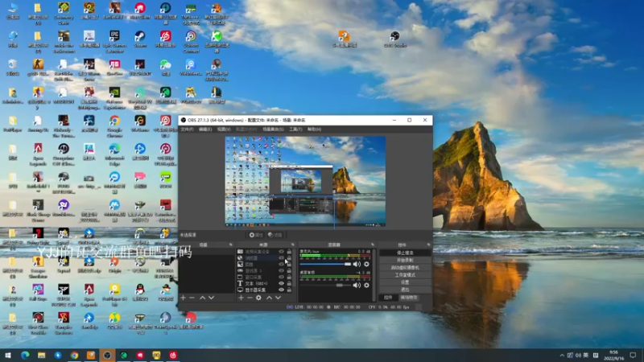Image resolution: width=644 pixels, height=362 pixels.
Task: Enable Studio Mode button
Action: (x=405, y=275)
